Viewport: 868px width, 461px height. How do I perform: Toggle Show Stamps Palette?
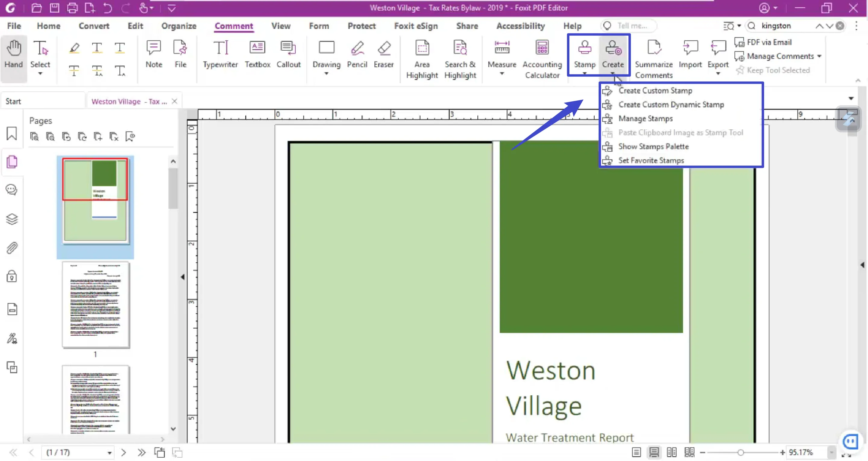[x=653, y=146]
